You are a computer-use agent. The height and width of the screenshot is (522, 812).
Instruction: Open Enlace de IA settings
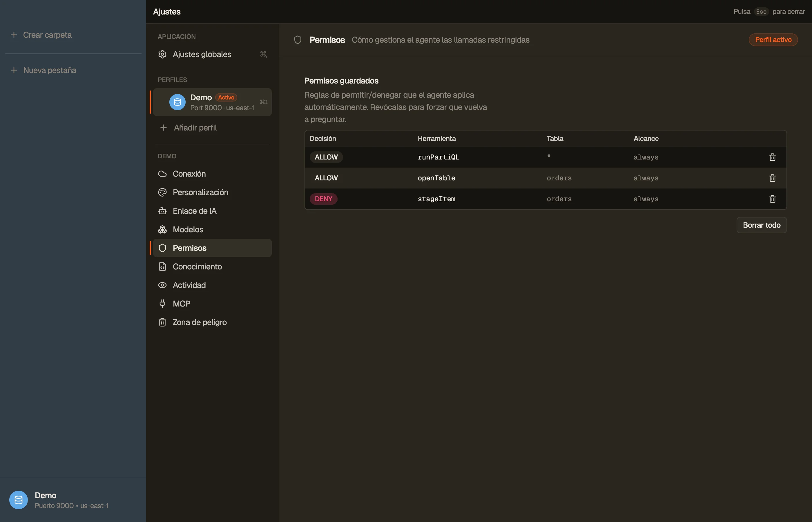pyautogui.click(x=213, y=211)
